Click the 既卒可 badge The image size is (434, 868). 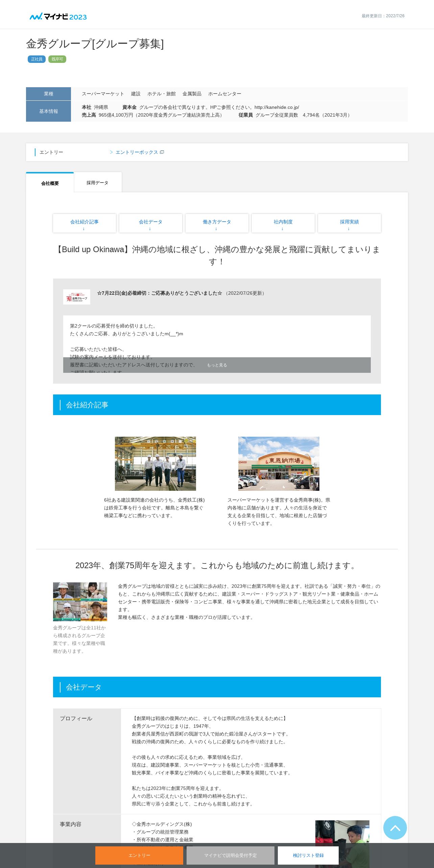[57, 59]
